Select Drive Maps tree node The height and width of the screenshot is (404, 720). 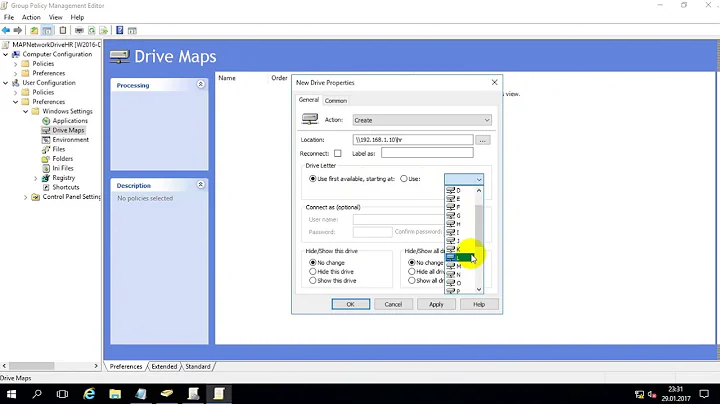pos(68,130)
